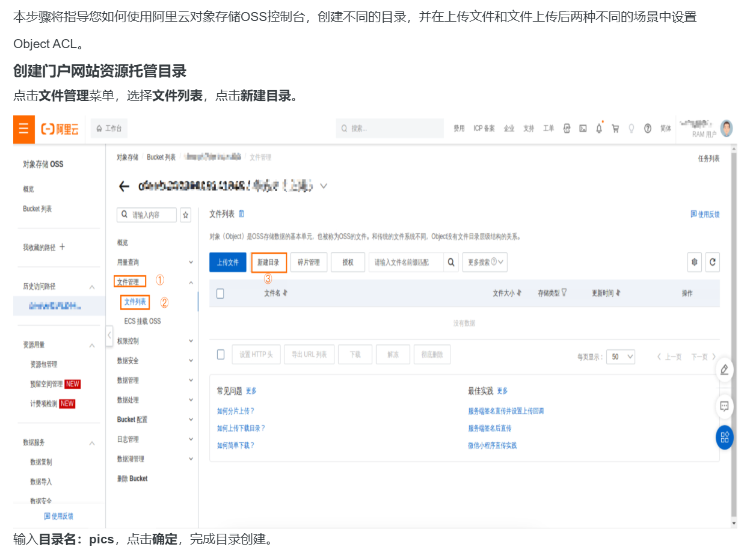Refresh the file list
This screenshot has width=756, height=553.
click(x=713, y=262)
